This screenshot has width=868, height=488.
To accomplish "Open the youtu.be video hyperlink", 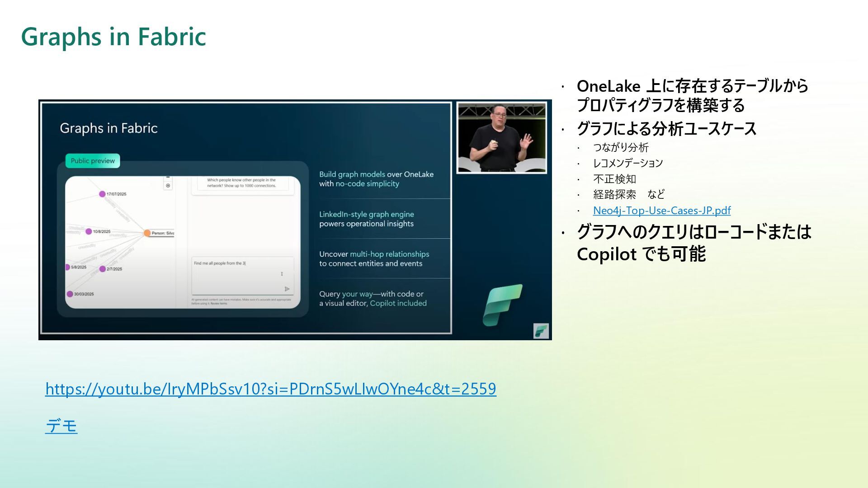I will pos(270,389).
